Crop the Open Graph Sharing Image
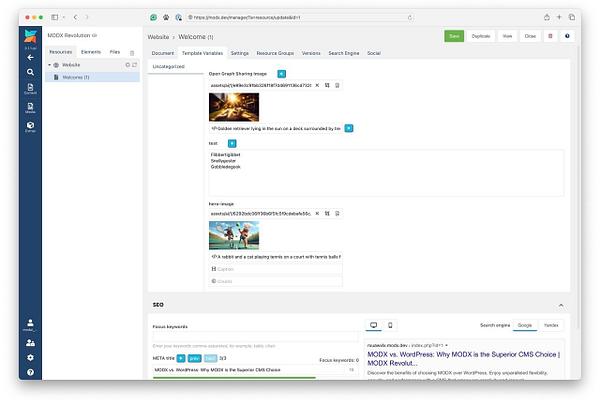This screenshot has height=400, width=600. click(327, 85)
